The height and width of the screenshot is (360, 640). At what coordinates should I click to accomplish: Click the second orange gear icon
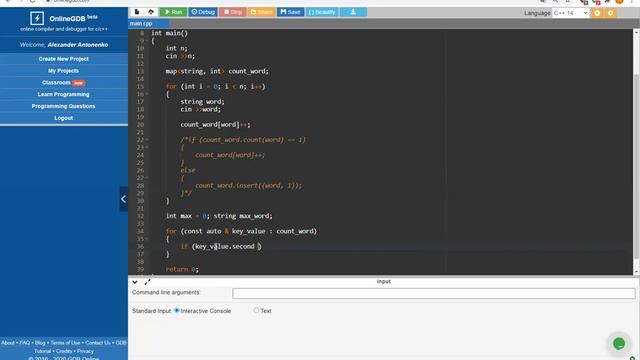point(610,13)
